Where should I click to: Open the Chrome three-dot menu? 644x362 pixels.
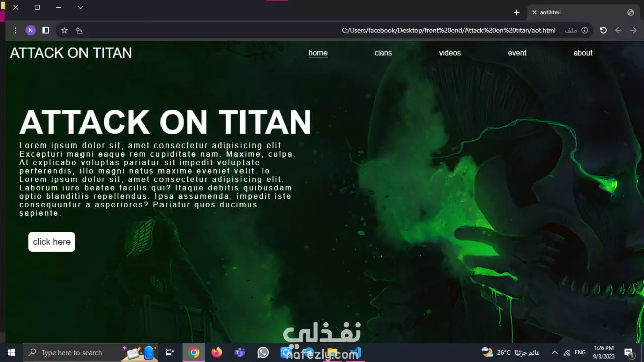[x=15, y=30]
